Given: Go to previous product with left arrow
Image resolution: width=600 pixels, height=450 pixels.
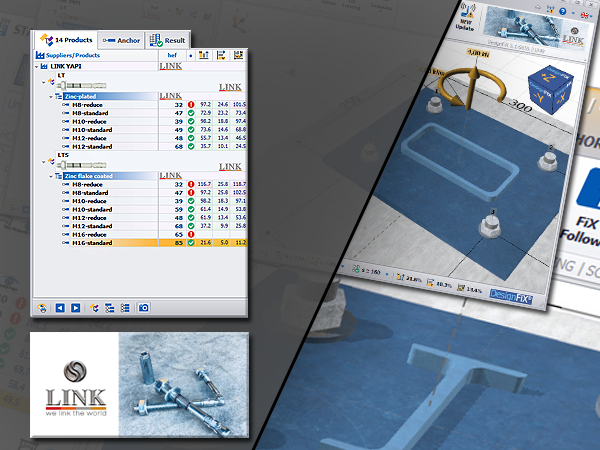Looking at the screenshot, I should pos(60,308).
